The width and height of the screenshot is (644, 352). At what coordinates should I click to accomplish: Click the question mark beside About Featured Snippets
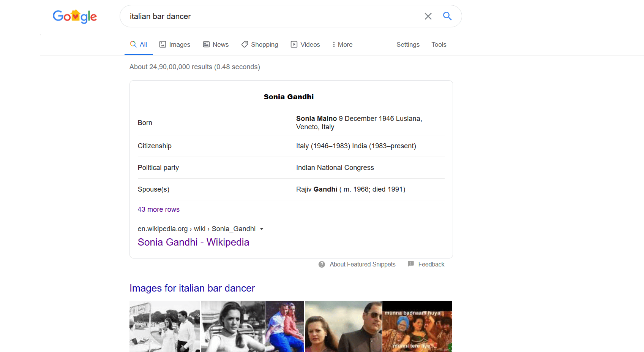tap(322, 264)
